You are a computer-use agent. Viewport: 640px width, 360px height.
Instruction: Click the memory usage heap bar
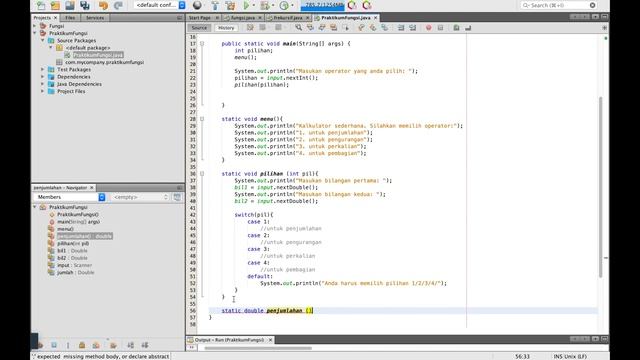point(322,5)
